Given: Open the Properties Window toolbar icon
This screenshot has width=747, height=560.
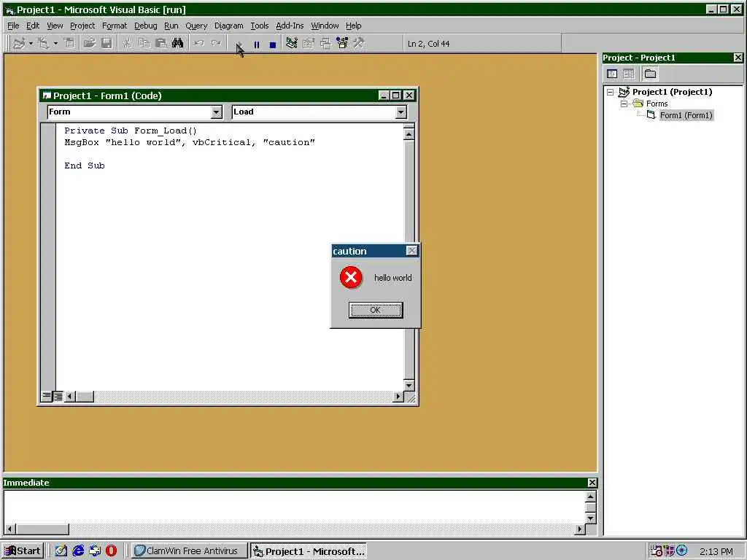Looking at the screenshot, I should click(309, 43).
